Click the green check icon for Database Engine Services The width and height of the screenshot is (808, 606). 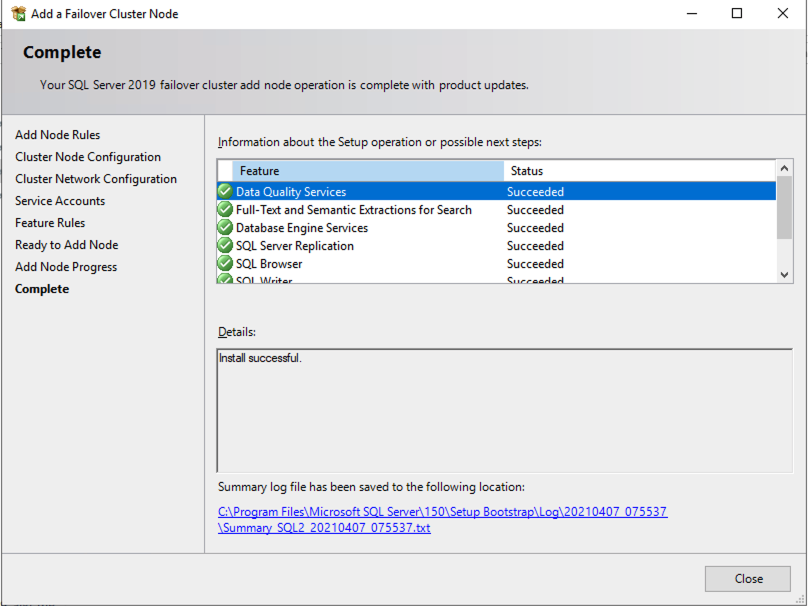click(x=225, y=227)
